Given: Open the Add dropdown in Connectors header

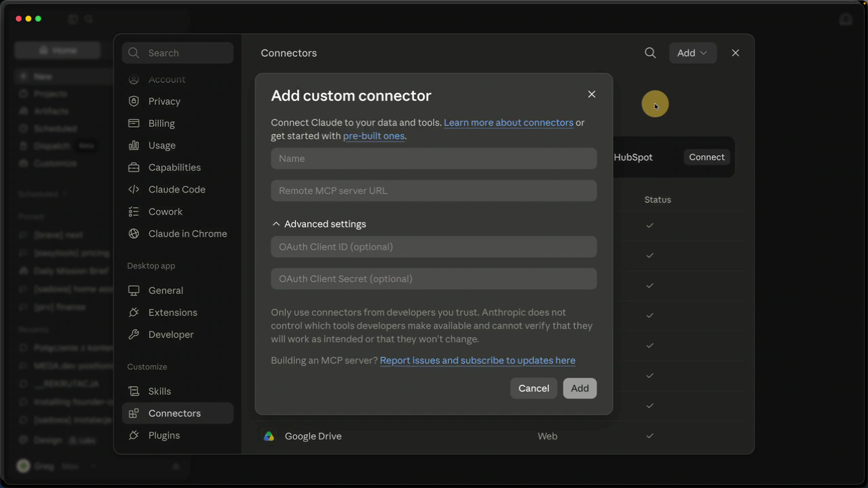Looking at the screenshot, I should pyautogui.click(x=693, y=53).
